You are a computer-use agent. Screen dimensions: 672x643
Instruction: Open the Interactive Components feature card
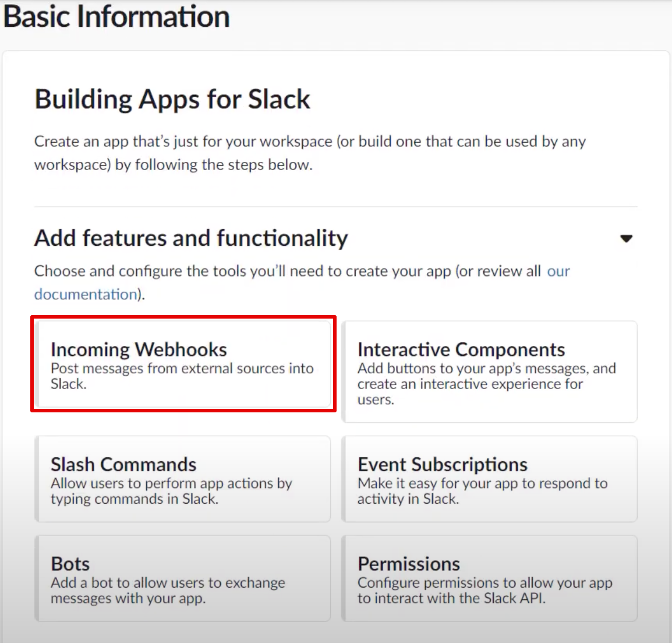[489, 372]
